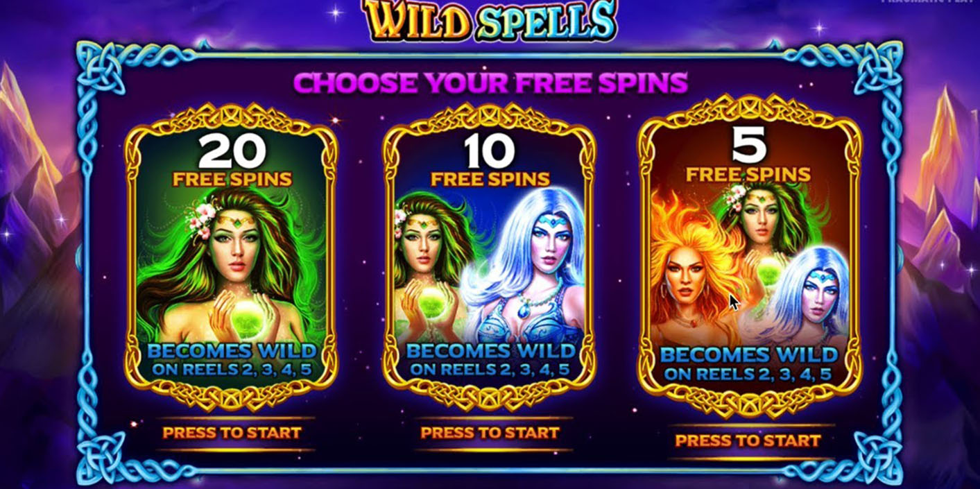The height and width of the screenshot is (489, 980).
Task: Click the Choose Your Free Spins heading
Action: 490,83
